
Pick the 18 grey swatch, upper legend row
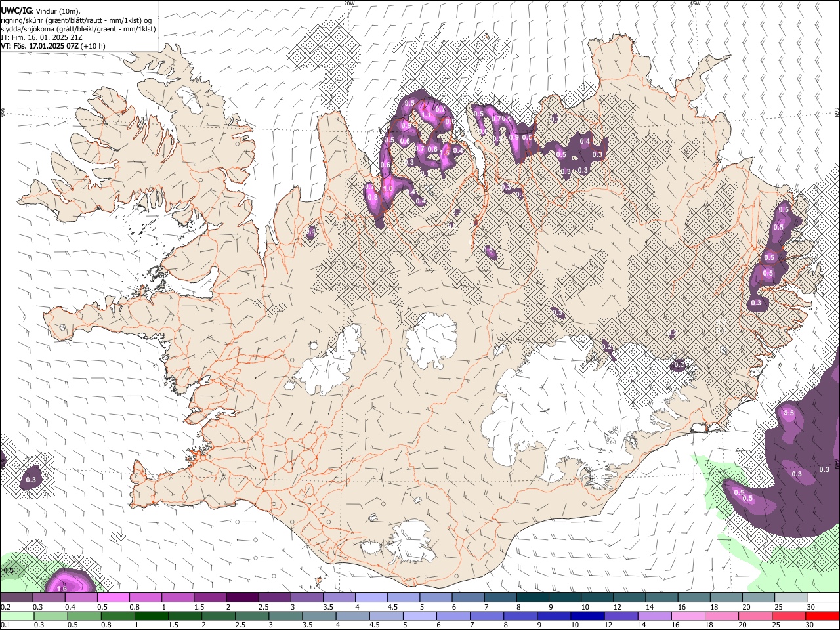[x=726, y=598]
